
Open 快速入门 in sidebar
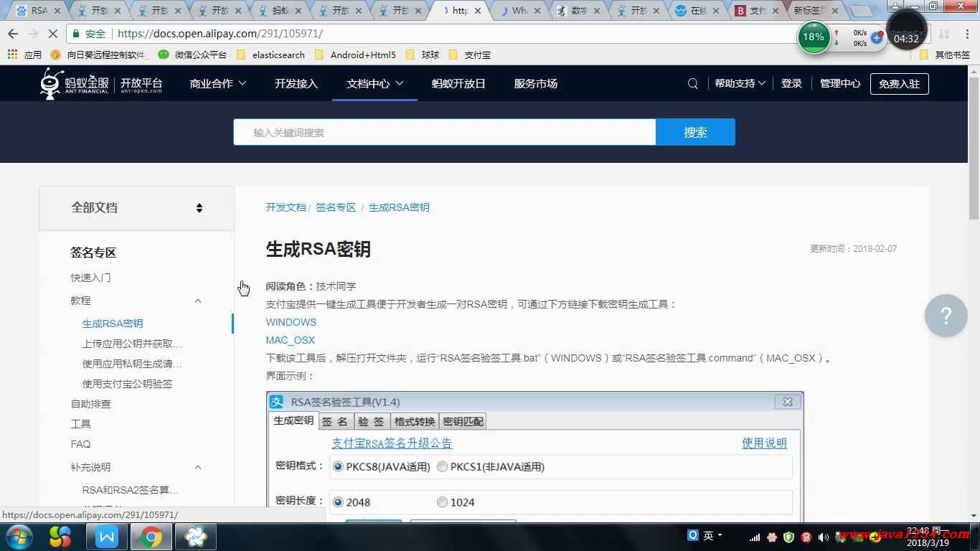click(x=90, y=278)
